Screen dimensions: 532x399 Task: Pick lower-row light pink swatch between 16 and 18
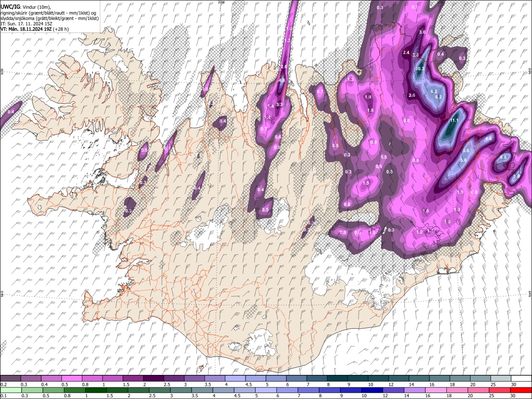435,390
